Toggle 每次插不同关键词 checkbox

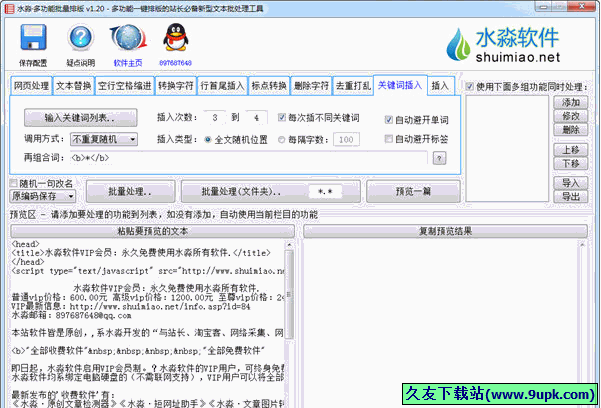point(282,117)
